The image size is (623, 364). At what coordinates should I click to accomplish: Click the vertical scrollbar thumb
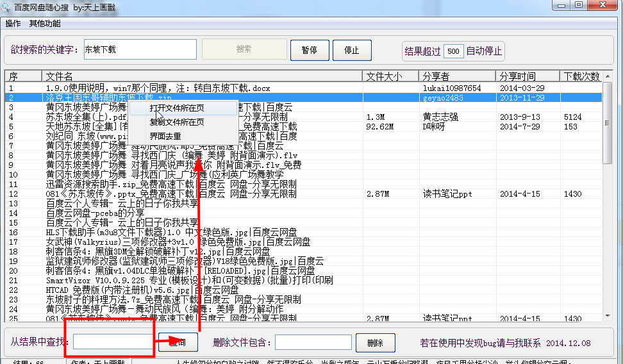pos(608,123)
